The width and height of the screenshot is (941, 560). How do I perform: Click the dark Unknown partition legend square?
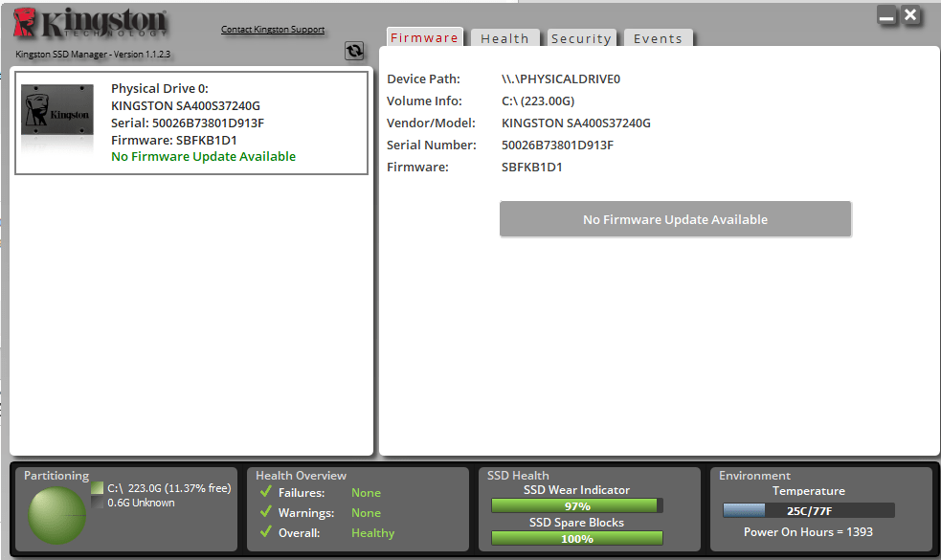tap(98, 503)
